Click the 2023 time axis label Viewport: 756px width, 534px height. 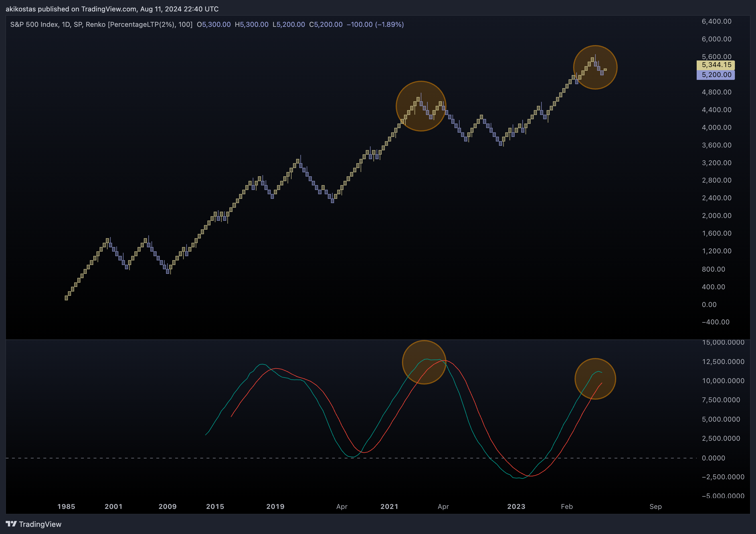click(516, 507)
